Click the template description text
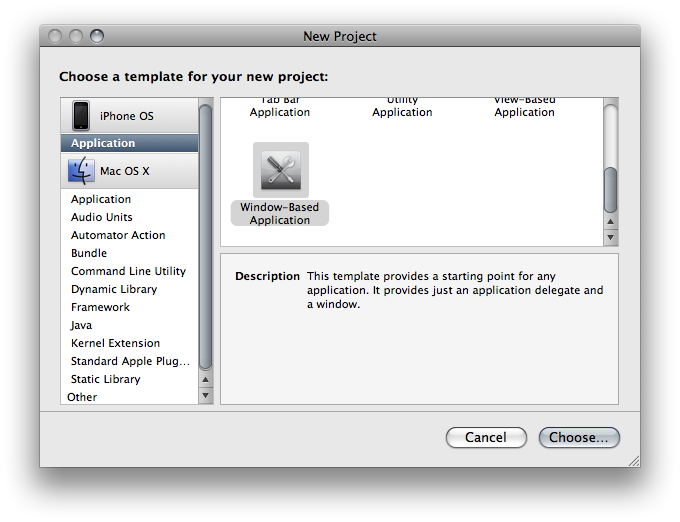680x522 pixels. pyautogui.click(x=455, y=290)
